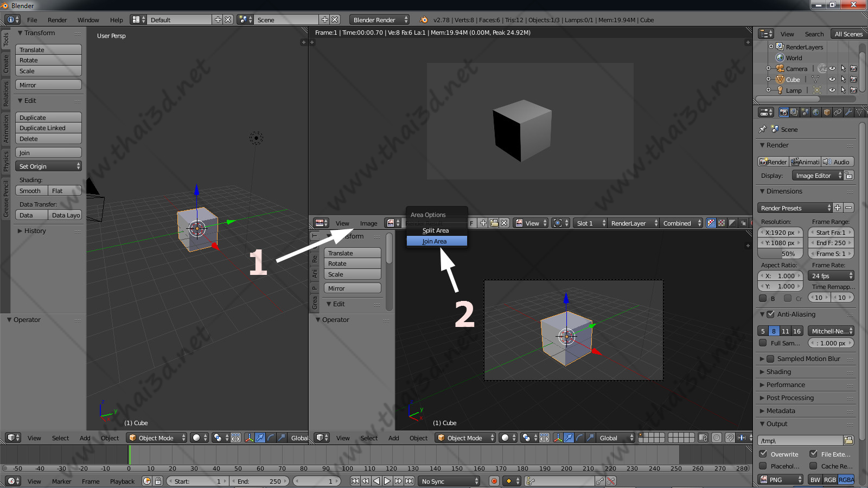This screenshot has height=488, width=868.
Task: Click the timeline play animation button
Action: coord(387,481)
